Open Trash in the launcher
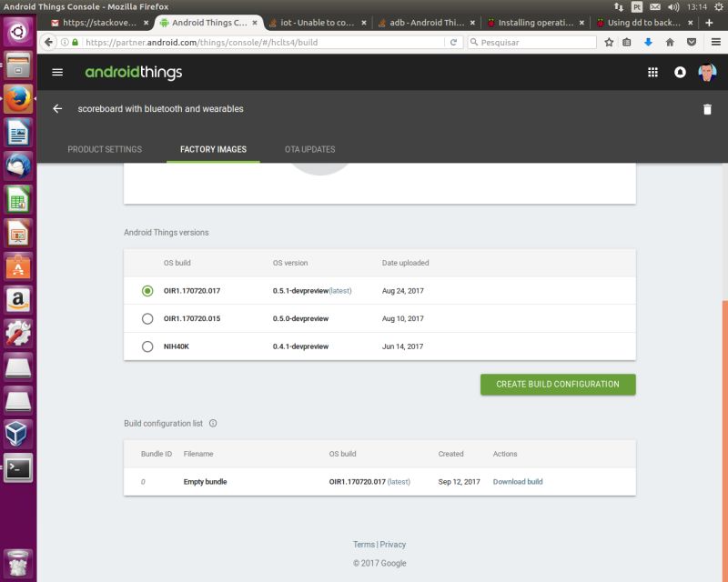Image resolution: width=728 pixels, height=582 pixels. click(x=18, y=563)
